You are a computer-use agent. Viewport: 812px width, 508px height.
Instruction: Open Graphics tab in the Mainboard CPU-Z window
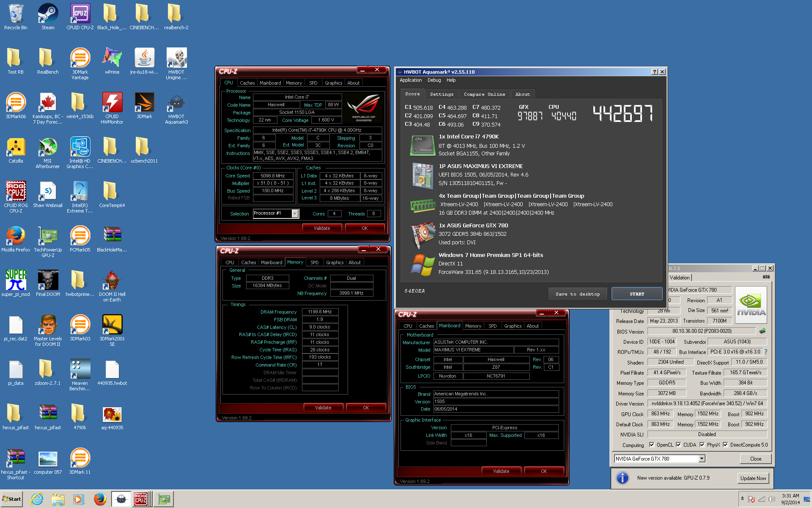coord(513,326)
